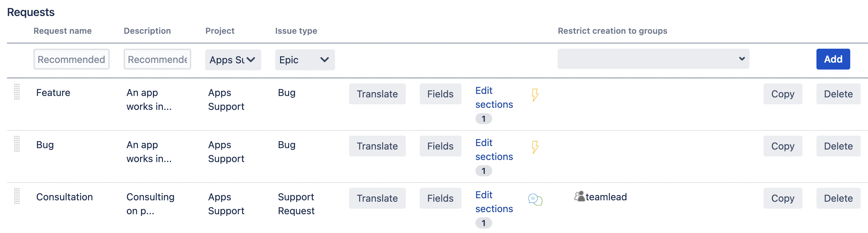
Task: Click the Add button
Action: (x=833, y=59)
